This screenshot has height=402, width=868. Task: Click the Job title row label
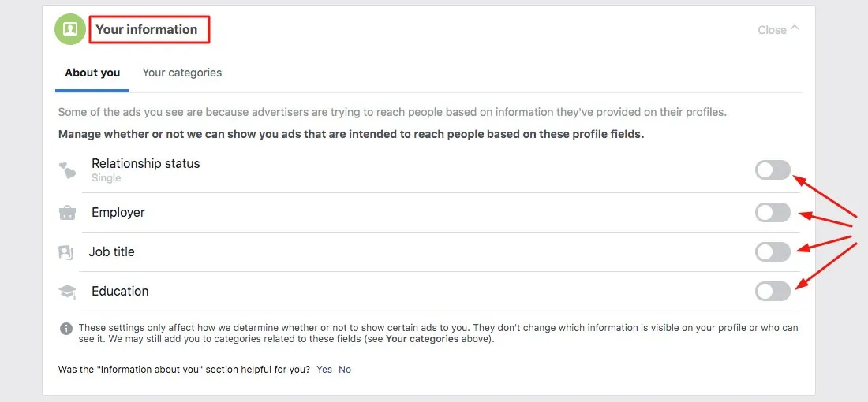coord(111,252)
